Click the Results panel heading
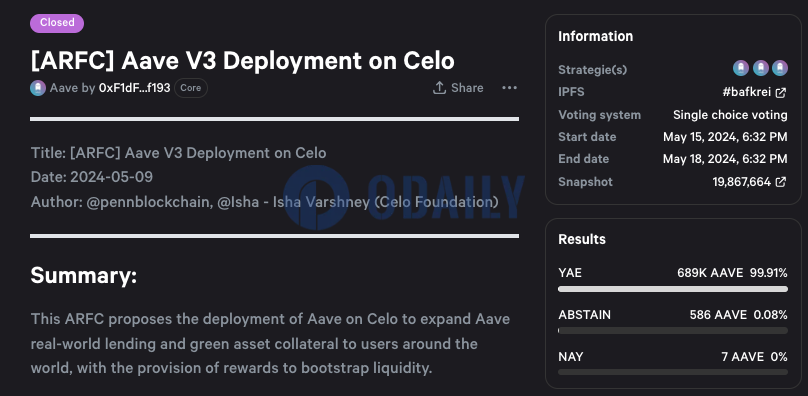 click(582, 239)
